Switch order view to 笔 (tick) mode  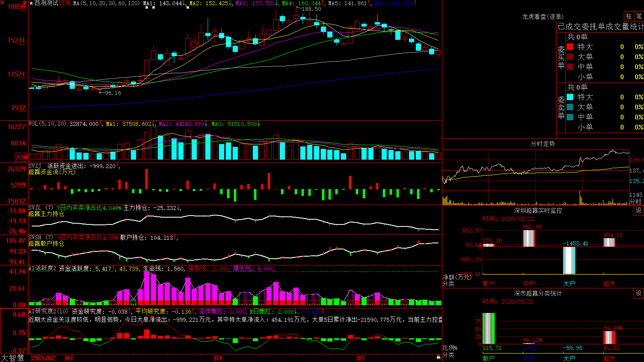pos(639,16)
